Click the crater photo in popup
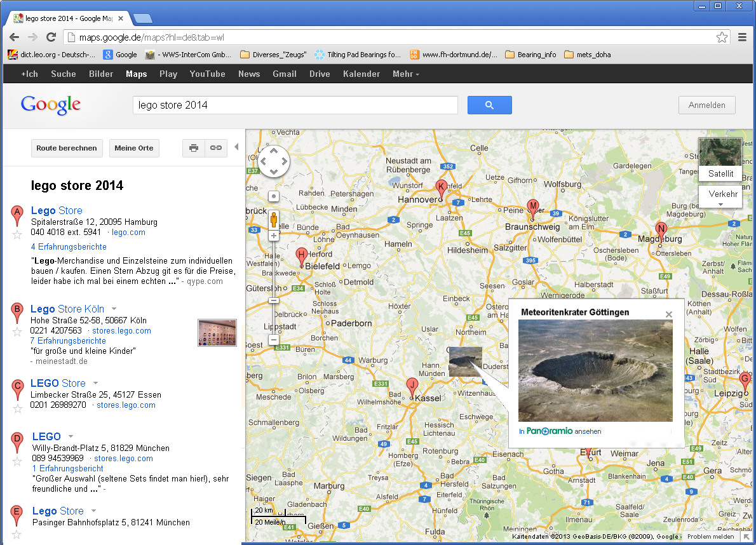This screenshot has height=545, width=756. pyautogui.click(x=595, y=371)
